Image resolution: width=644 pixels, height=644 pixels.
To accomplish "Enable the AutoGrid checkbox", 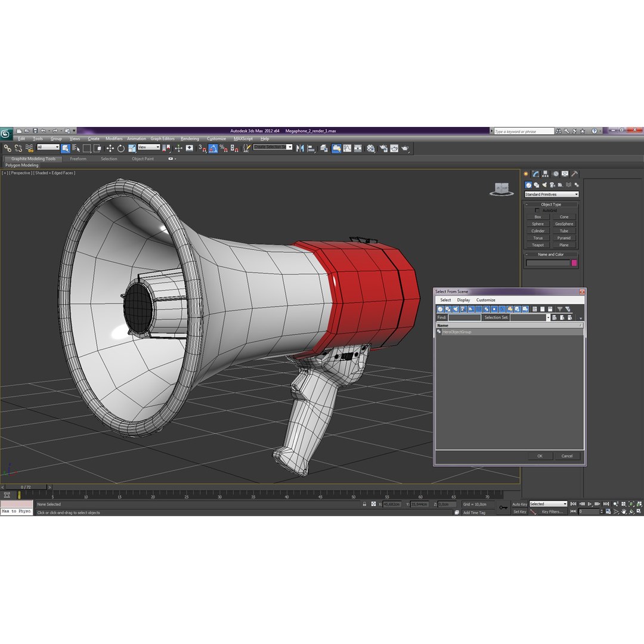I will tap(537, 210).
